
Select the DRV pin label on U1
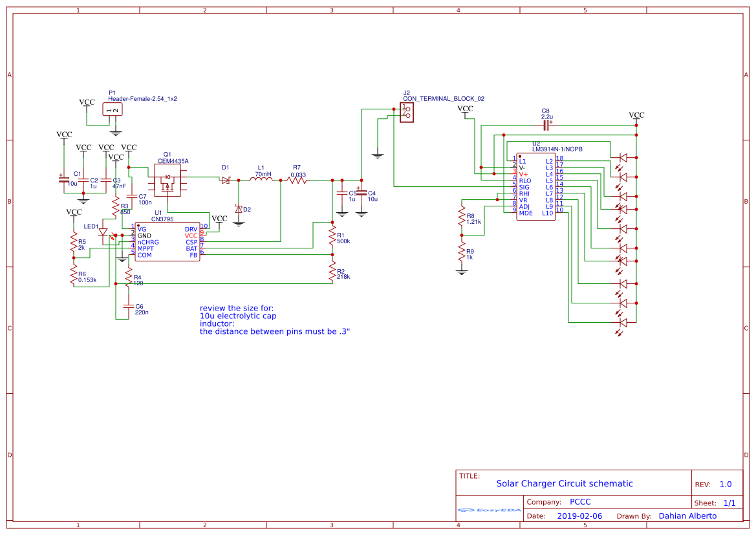click(x=191, y=229)
